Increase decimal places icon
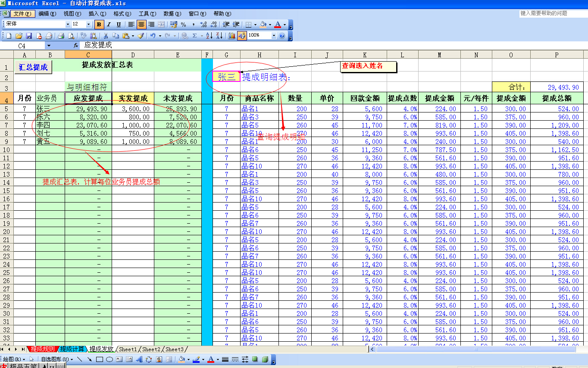This screenshot has height=368, width=588. 204,25
